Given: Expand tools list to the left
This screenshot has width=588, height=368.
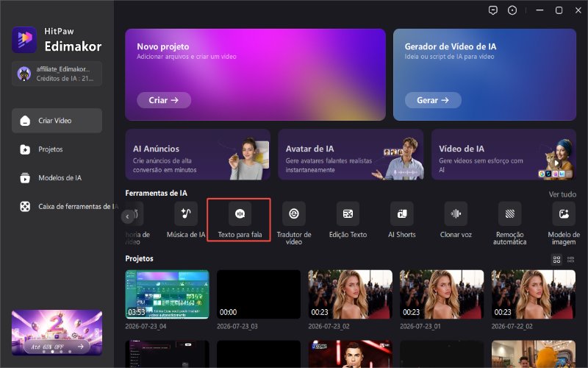Looking at the screenshot, I should [127, 216].
